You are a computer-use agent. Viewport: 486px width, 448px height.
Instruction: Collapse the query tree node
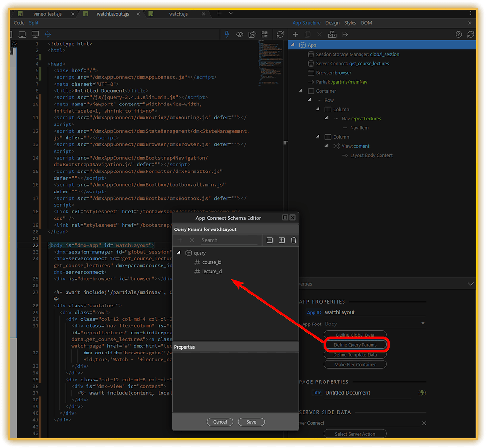point(178,253)
